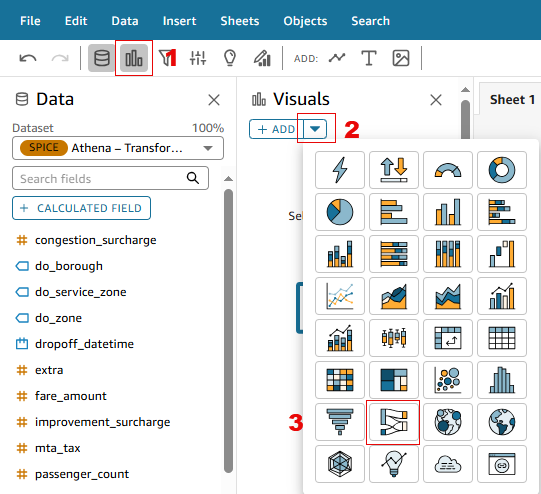The width and height of the screenshot is (541, 494).
Task: Select the Sankey diagram visual type
Action: point(393,422)
